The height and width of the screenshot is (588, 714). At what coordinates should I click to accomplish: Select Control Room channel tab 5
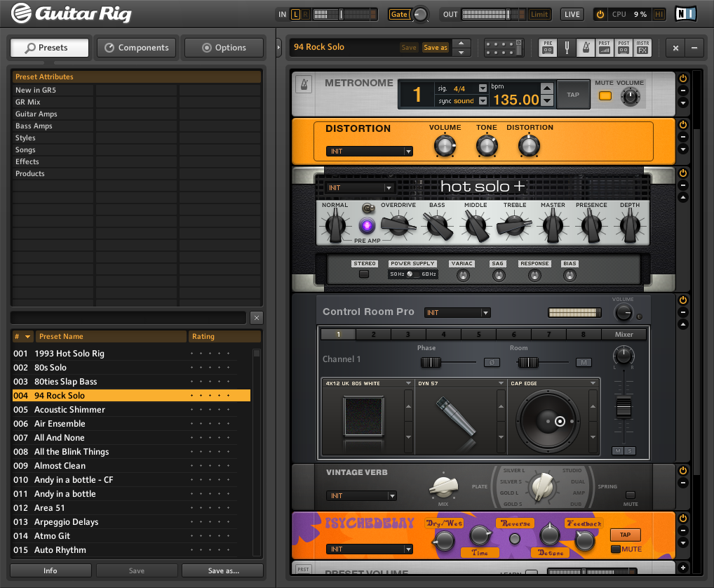point(478,334)
